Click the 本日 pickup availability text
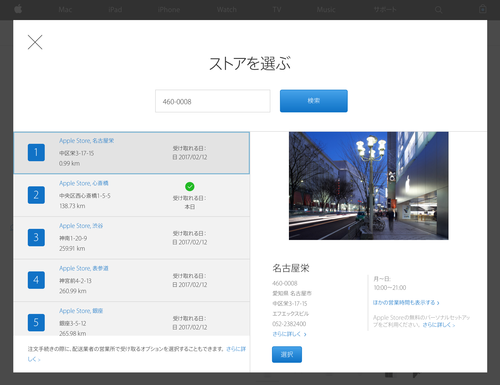500x385 pixels. (190, 207)
